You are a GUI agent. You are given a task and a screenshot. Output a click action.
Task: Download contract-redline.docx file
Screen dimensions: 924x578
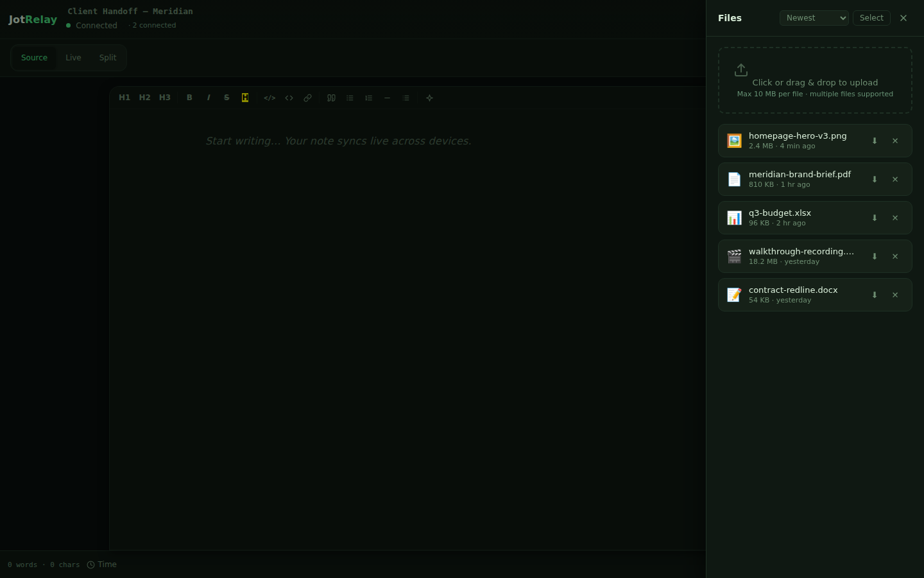[874, 295]
